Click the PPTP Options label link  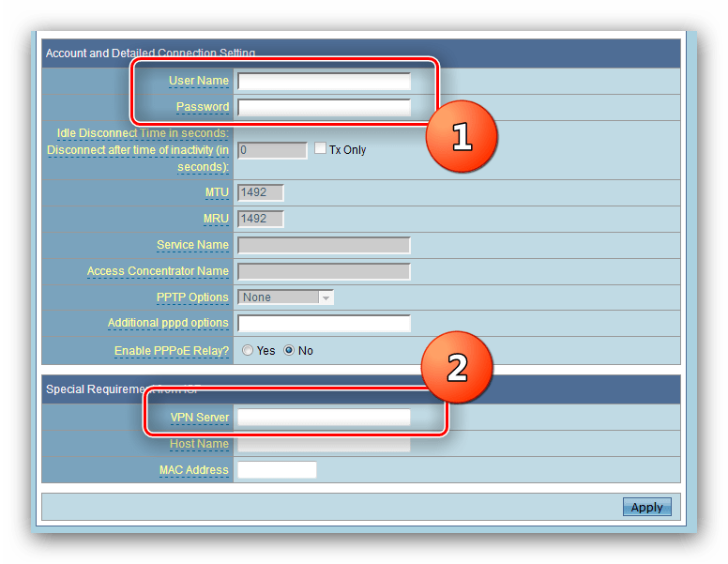tap(192, 297)
